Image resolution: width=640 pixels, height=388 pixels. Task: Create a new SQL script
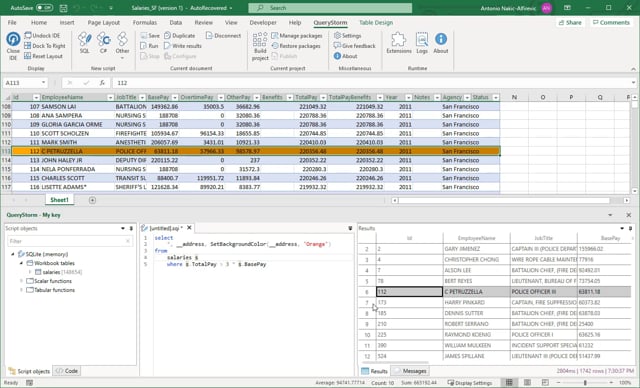[84, 43]
